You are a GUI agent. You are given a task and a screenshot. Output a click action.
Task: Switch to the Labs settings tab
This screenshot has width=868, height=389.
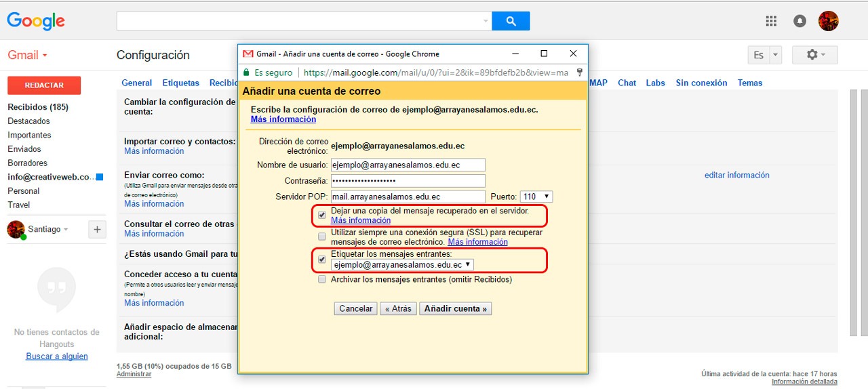655,83
